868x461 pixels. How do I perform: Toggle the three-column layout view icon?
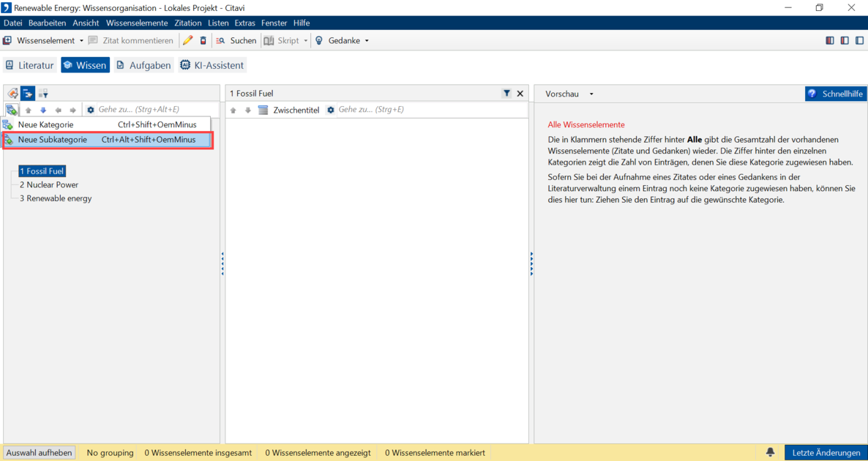[830, 41]
